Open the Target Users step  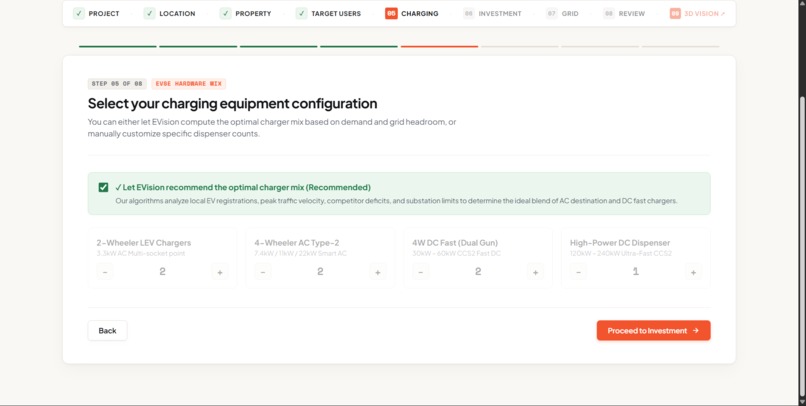click(328, 13)
